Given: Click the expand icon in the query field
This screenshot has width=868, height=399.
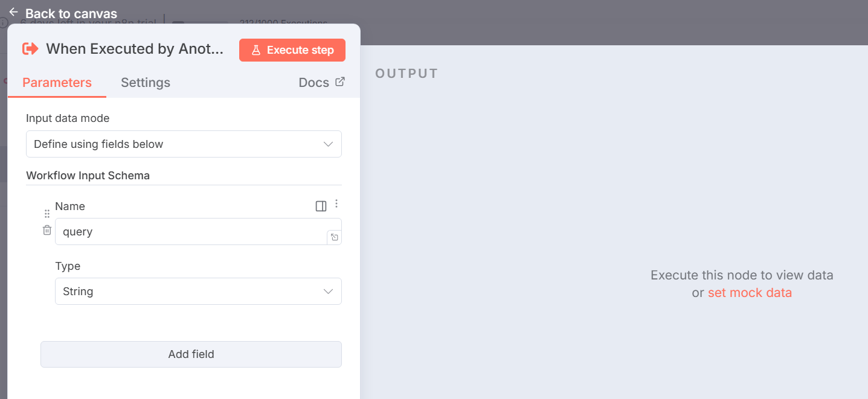Looking at the screenshot, I should point(334,237).
